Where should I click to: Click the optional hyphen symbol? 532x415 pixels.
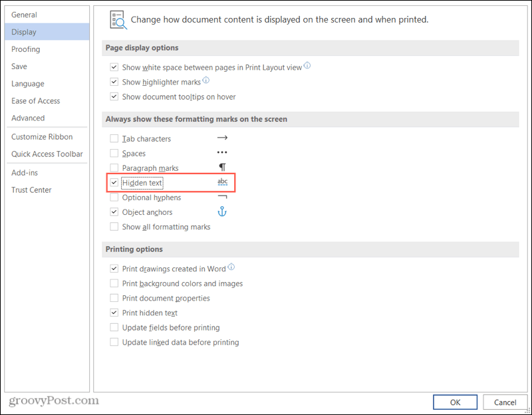coord(222,197)
